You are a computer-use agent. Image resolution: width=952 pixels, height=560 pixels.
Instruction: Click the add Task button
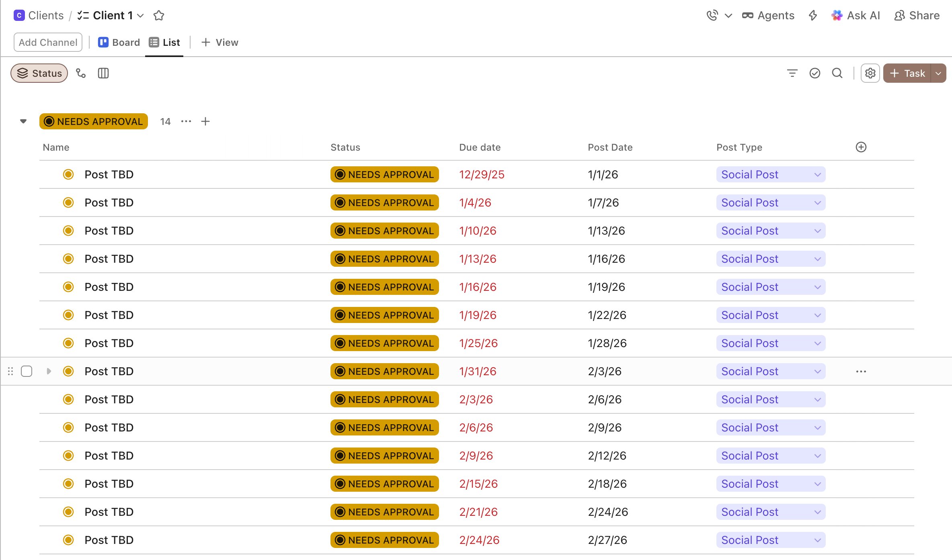(x=907, y=73)
